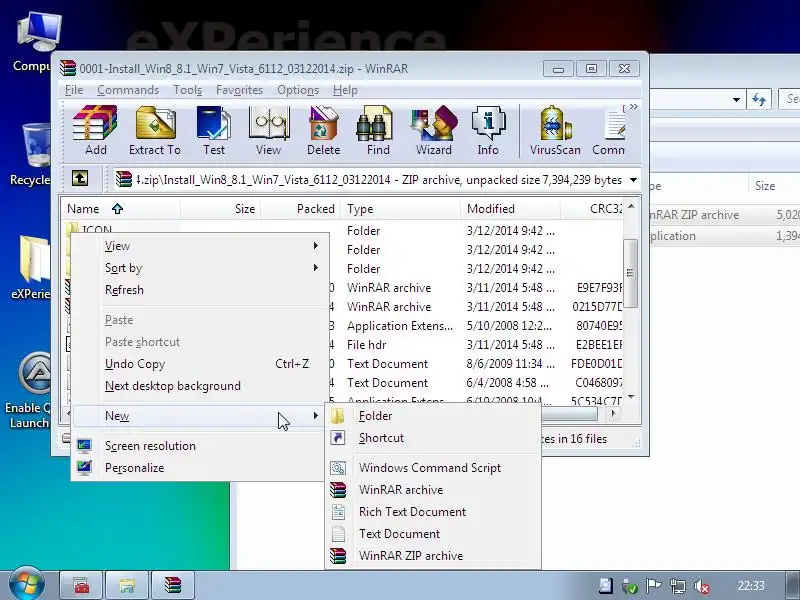Viewport: 800px width, 600px height.
Task: Expand the Sort by submenu
Action: coord(316,268)
